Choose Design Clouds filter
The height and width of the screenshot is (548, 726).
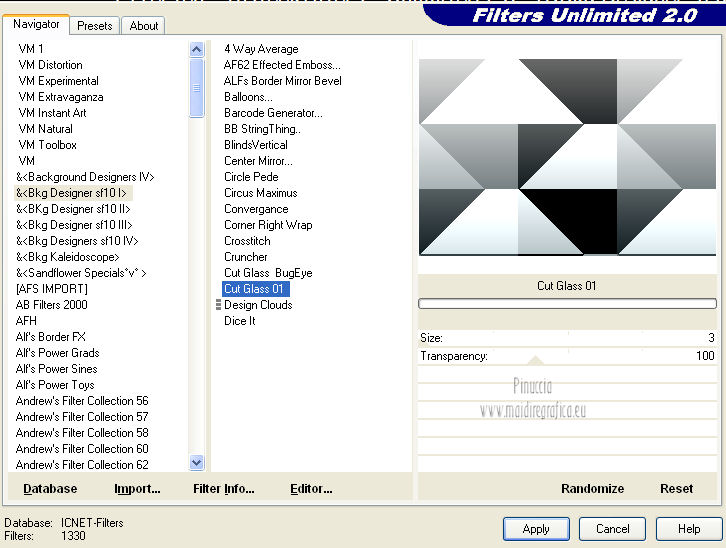(258, 305)
